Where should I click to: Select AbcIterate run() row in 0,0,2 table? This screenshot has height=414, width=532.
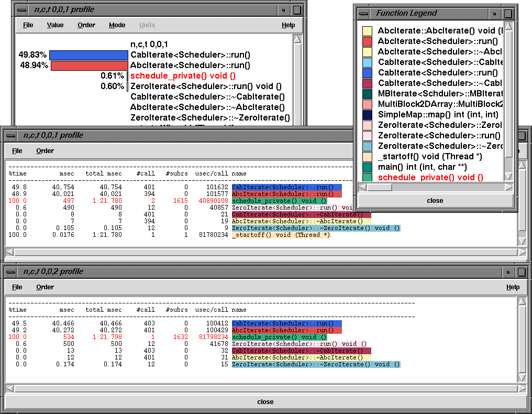pyautogui.click(x=175, y=330)
